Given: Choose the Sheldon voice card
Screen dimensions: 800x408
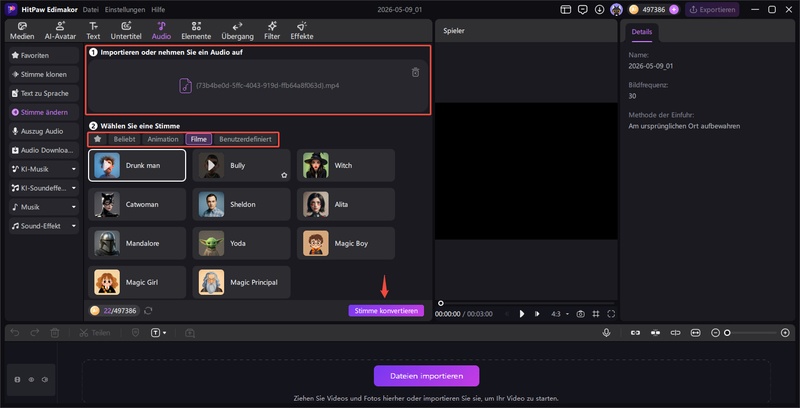Looking at the screenshot, I should pos(241,204).
